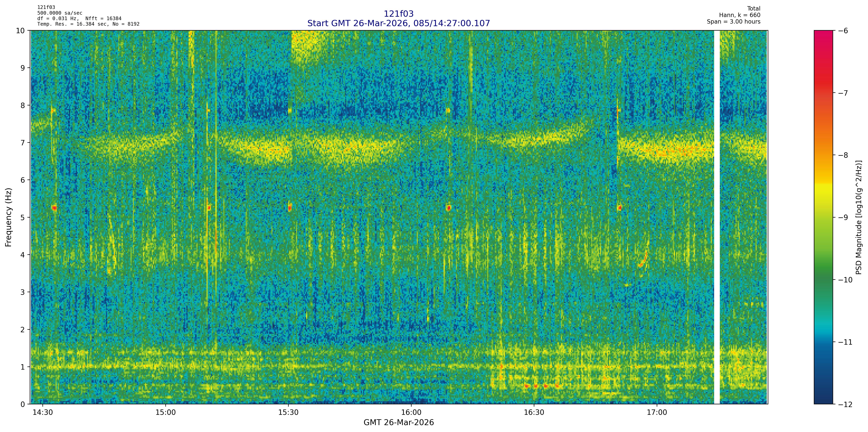Click the Start GMT timestamp subtitle
Viewport: 868px width, 432px height.
(398, 23)
